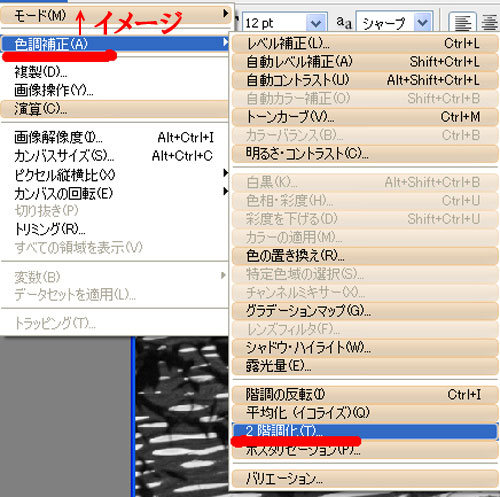Choose 演算(C)... menu entry
Image resolution: width=500 pixels, height=497 pixels.
pos(115,109)
